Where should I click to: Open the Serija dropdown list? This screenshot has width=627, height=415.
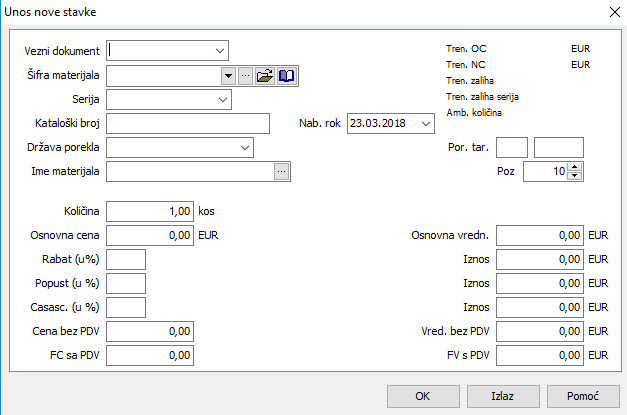click(x=222, y=99)
